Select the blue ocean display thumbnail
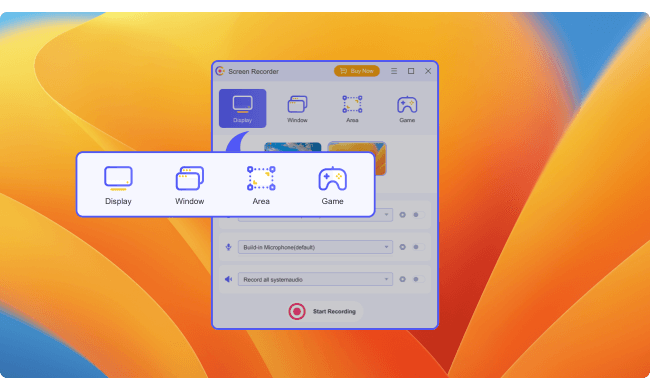650x390 pixels. click(x=293, y=147)
